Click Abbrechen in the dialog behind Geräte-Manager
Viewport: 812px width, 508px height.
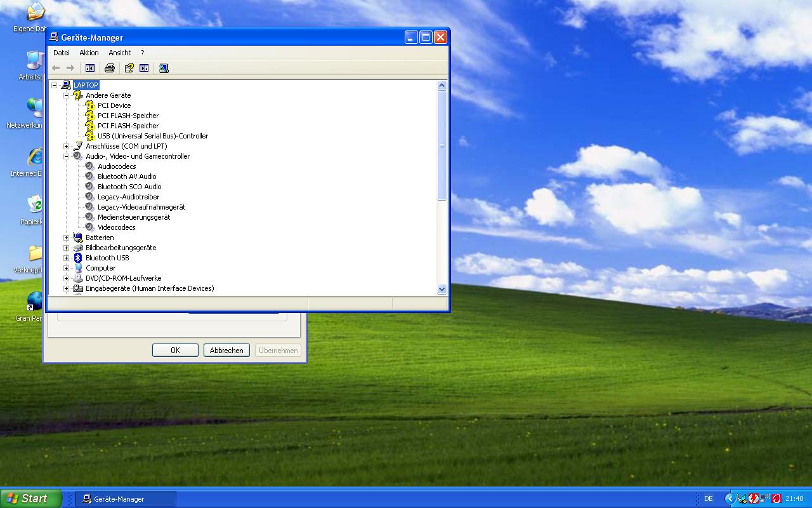(226, 350)
